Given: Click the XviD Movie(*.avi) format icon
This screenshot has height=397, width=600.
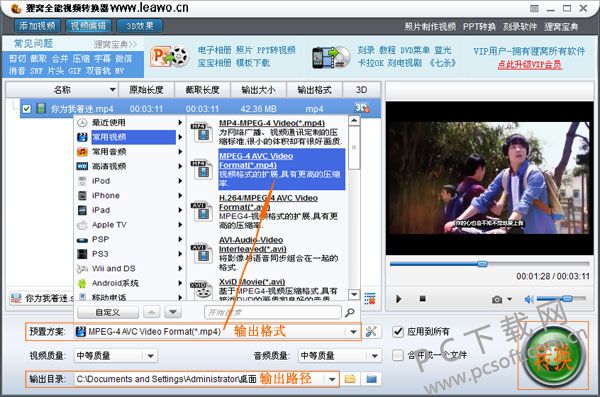Looking at the screenshot, I should (202, 290).
